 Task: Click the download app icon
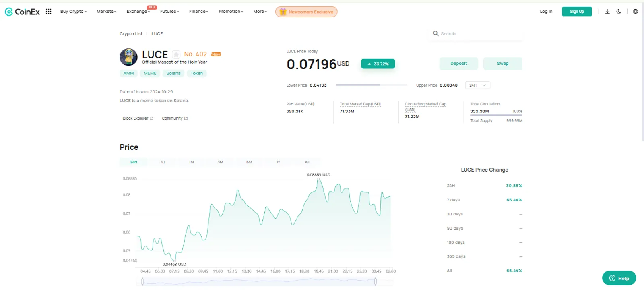click(x=607, y=12)
